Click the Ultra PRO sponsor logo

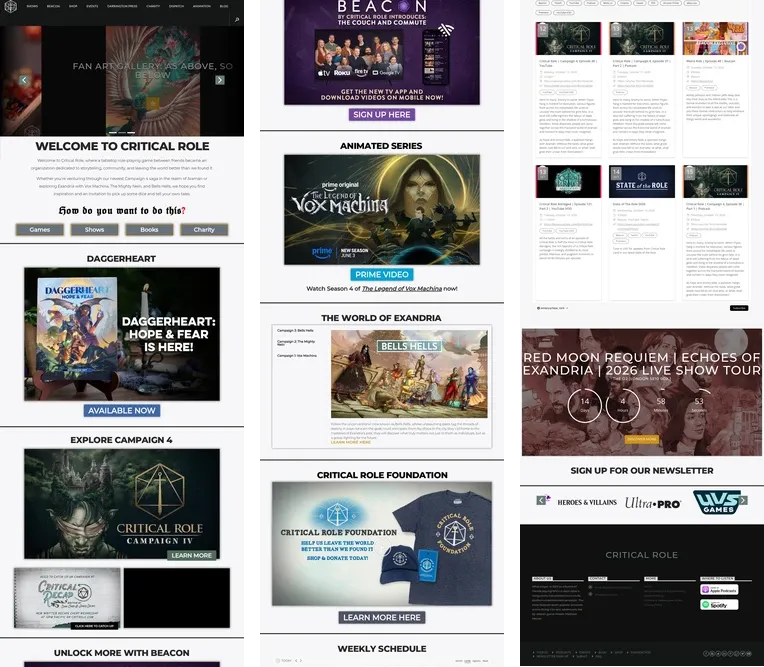click(x=652, y=503)
